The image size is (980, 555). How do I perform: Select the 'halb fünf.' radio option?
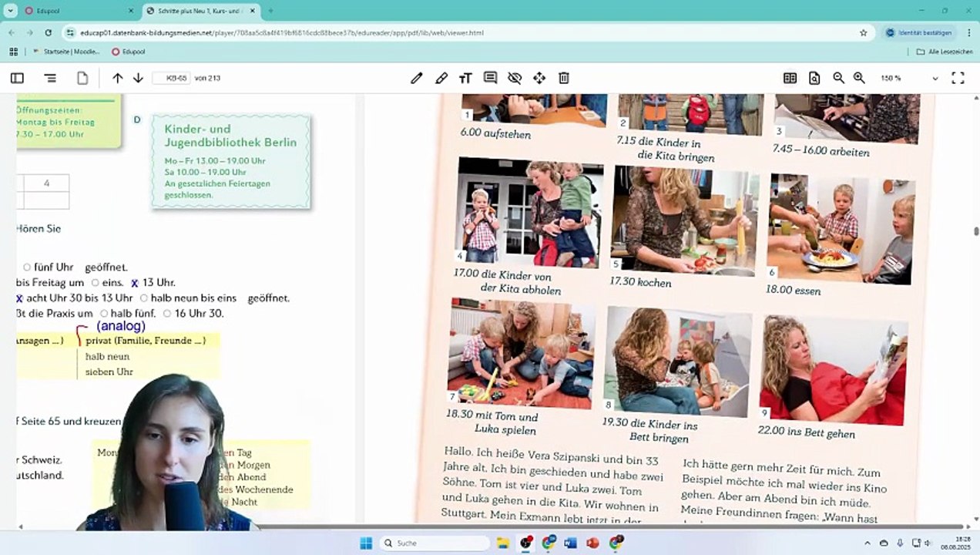[104, 314]
